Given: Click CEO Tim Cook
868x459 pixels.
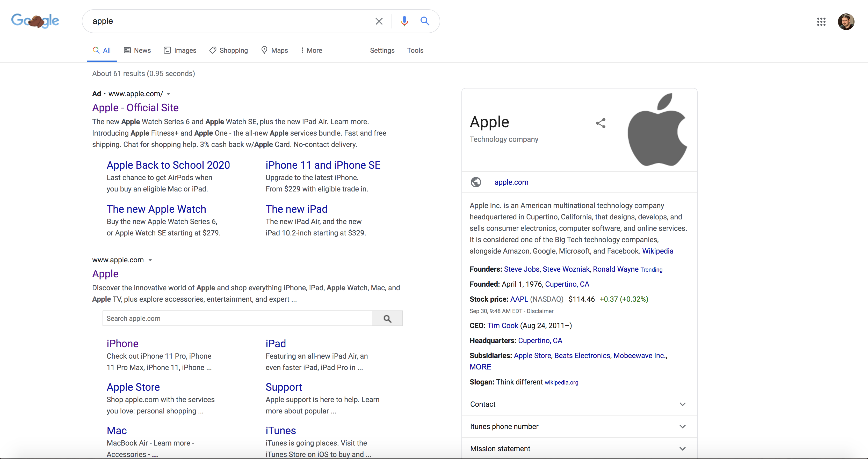Looking at the screenshot, I should [502, 326].
